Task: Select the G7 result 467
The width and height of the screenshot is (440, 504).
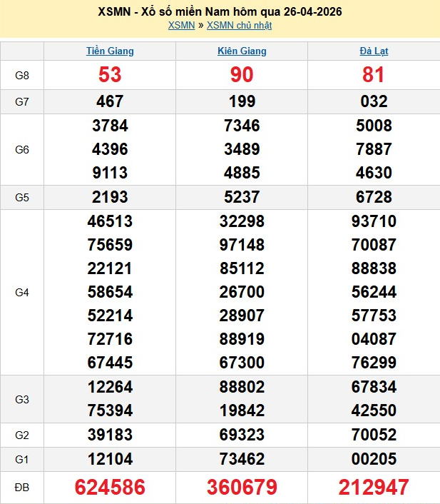Action: pyautogui.click(x=110, y=101)
